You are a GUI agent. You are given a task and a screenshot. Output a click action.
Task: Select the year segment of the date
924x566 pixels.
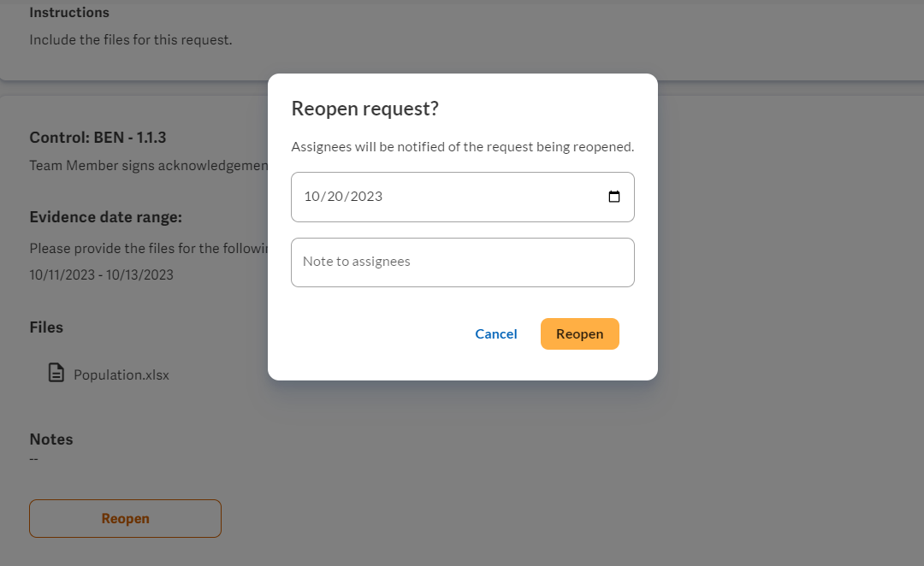(x=370, y=196)
